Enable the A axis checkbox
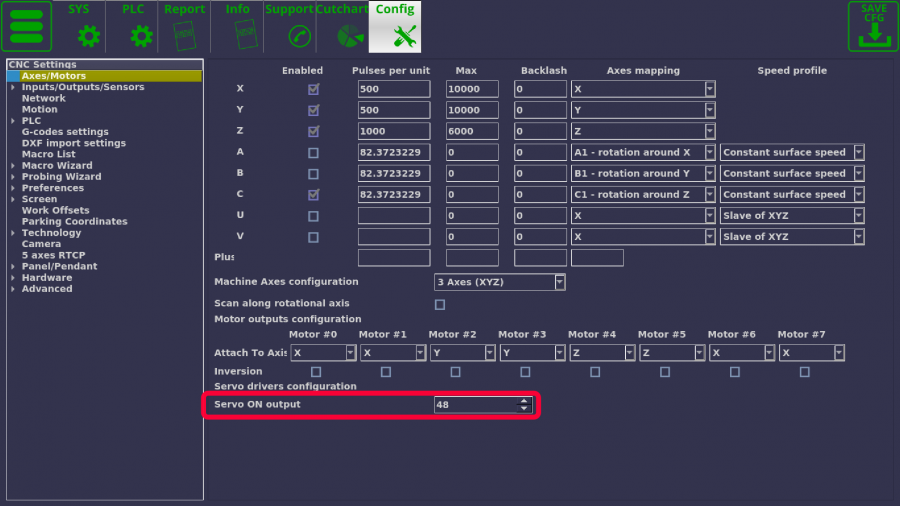The height and width of the screenshot is (506, 900). pyautogui.click(x=314, y=153)
